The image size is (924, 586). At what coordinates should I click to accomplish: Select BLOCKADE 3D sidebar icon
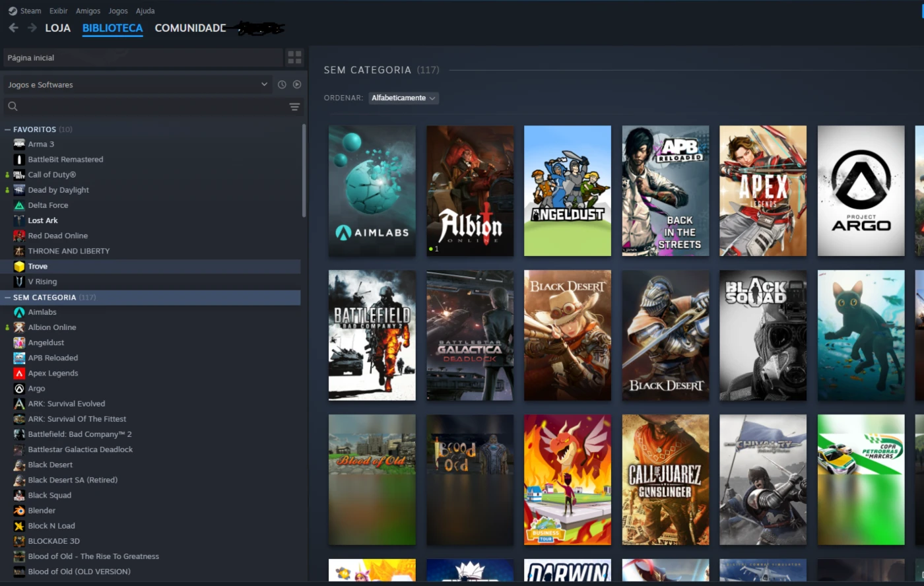(19, 541)
